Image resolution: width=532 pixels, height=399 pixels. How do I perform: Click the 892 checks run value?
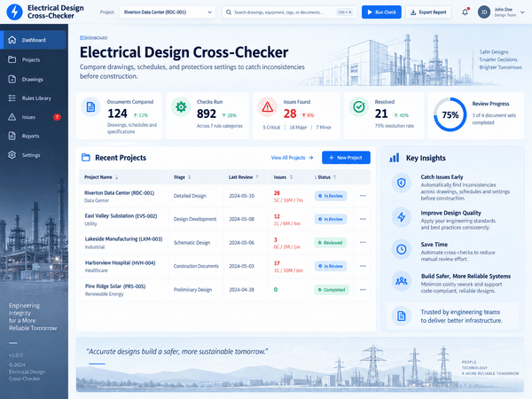pyautogui.click(x=207, y=113)
